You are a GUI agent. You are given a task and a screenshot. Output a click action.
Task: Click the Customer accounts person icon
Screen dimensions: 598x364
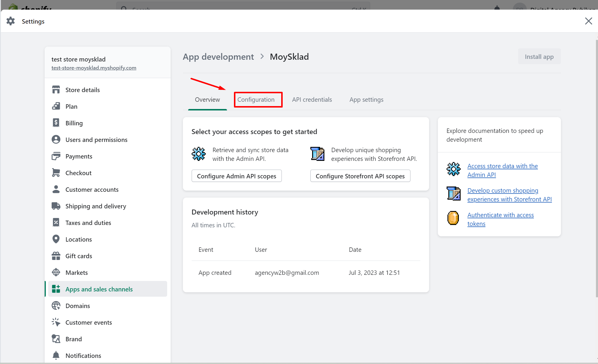56,189
